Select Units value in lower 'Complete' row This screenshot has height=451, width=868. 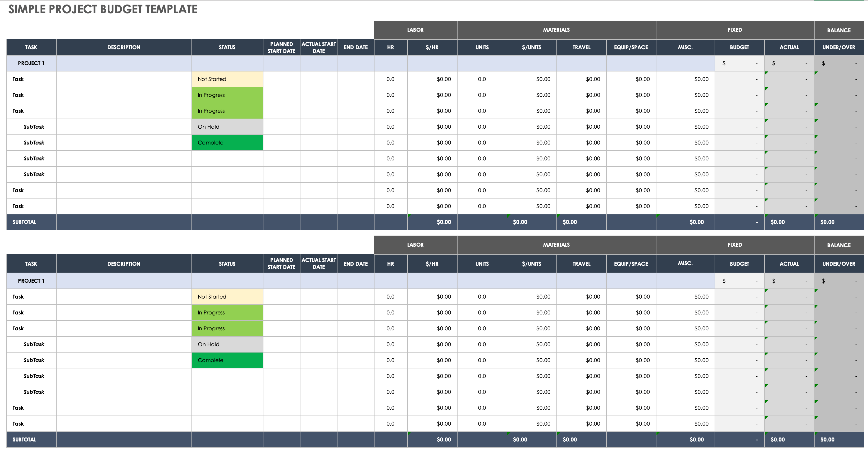tap(482, 360)
